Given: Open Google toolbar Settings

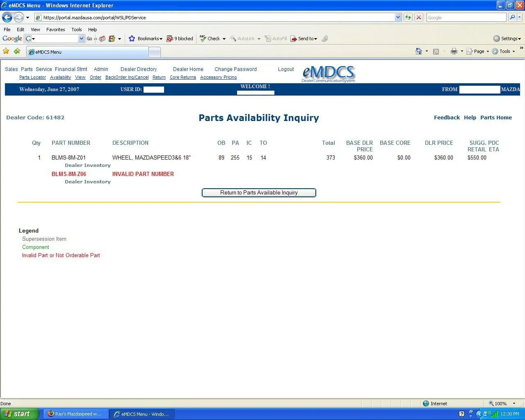Looking at the screenshot, I should [507, 39].
